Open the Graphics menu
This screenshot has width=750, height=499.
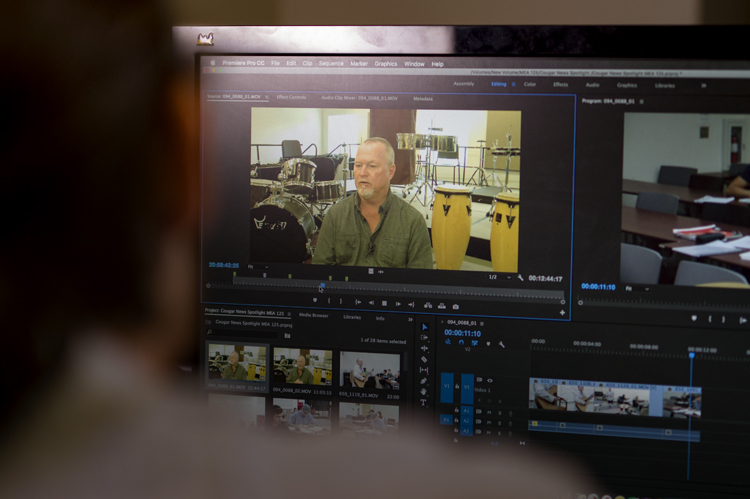pos(386,64)
